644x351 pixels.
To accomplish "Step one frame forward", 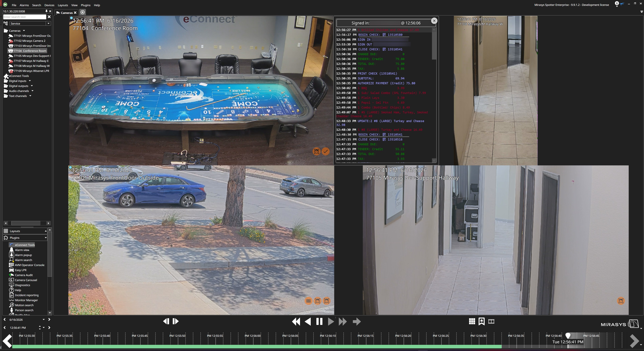I will click(175, 321).
